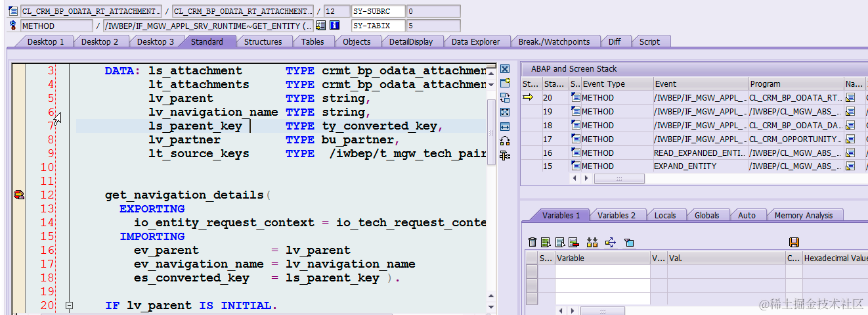Click the Event Type column header
Viewport: 868px width, 315px height.
click(x=617, y=84)
